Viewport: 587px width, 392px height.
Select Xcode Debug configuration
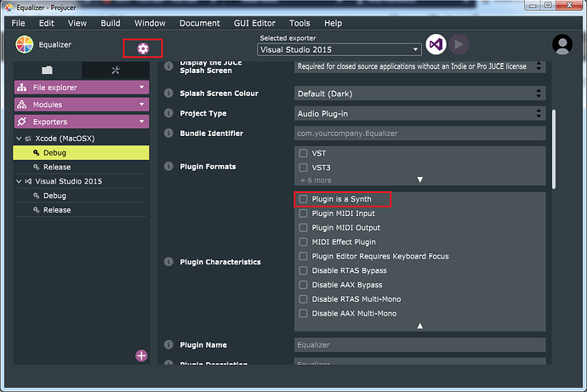coord(81,152)
